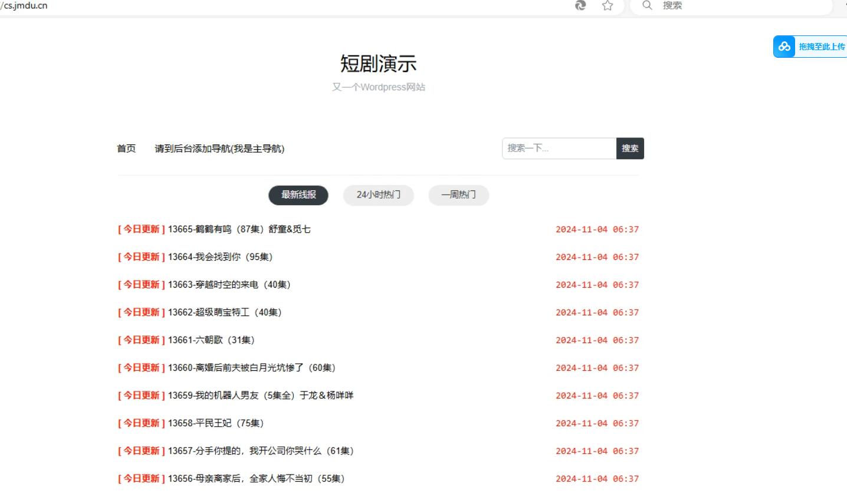Click the browser refresh/translate icon in address bar
The height and width of the screenshot is (504, 847).
click(580, 5)
